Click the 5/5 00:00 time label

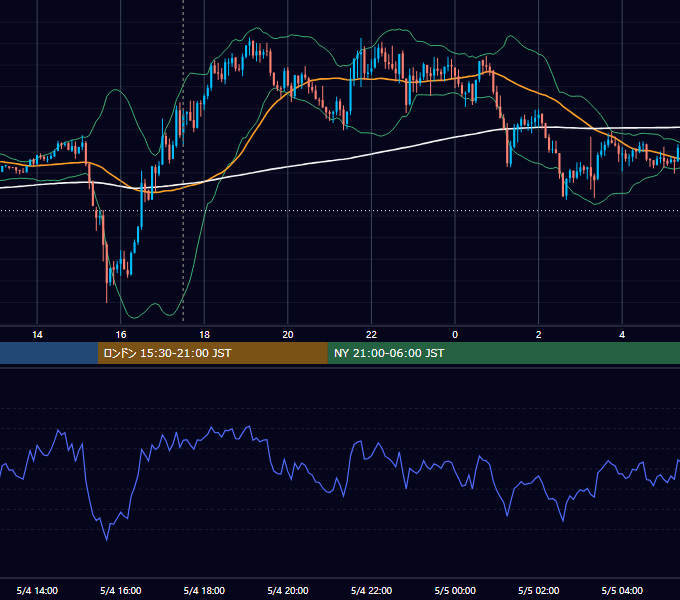455,590
